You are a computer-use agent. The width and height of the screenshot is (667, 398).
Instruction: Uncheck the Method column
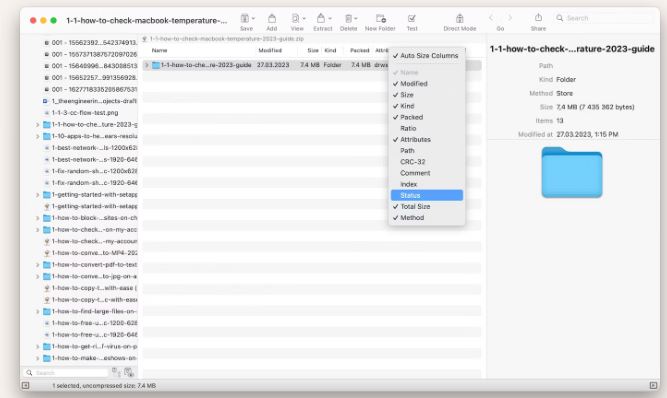pyautogui.click(x=427, y=218)
